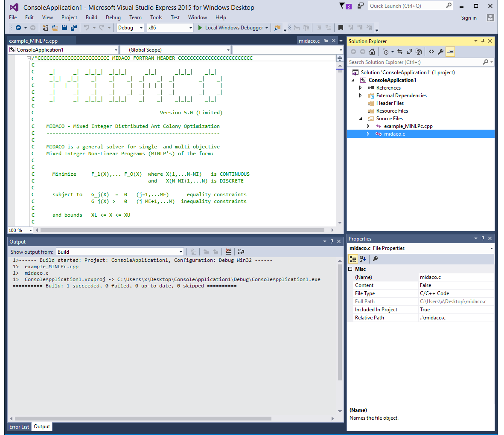Click Solution Explorer Home icon
The height and width of the screenshot is (435, 504).
372,52
